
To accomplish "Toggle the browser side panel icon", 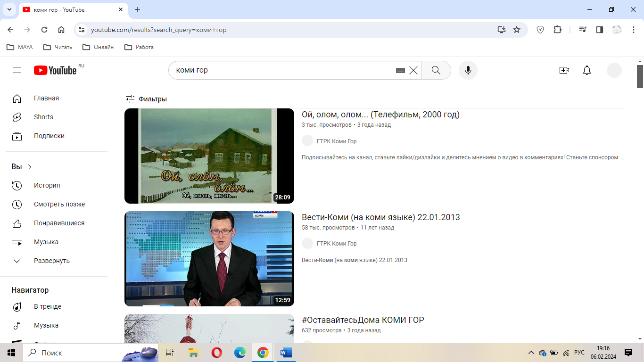I will click(x=600, y=30).
